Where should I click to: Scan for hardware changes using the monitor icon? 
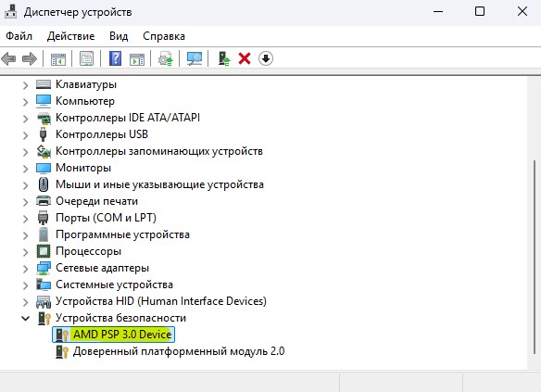point(195,58)
